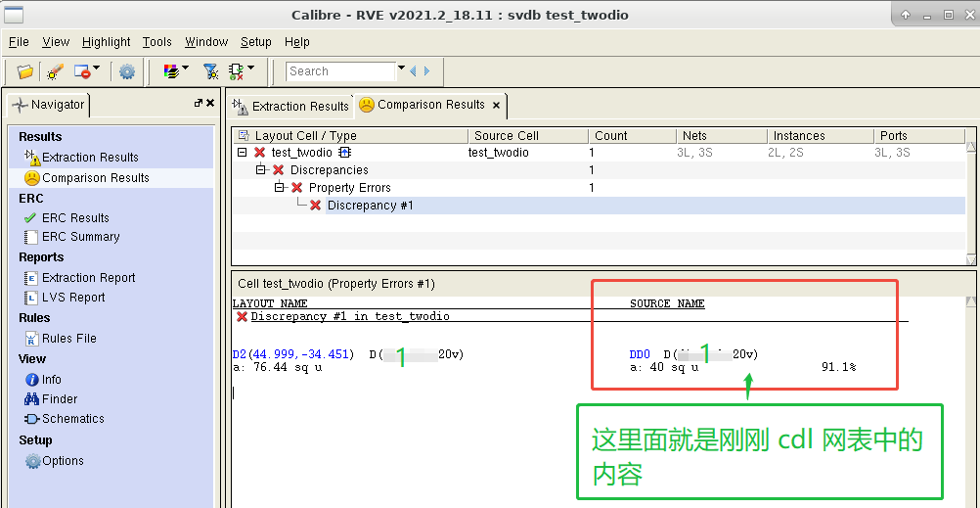980x508 pixels.
Task: Click the Info blue icon
Action: click(x=32, y=380)
